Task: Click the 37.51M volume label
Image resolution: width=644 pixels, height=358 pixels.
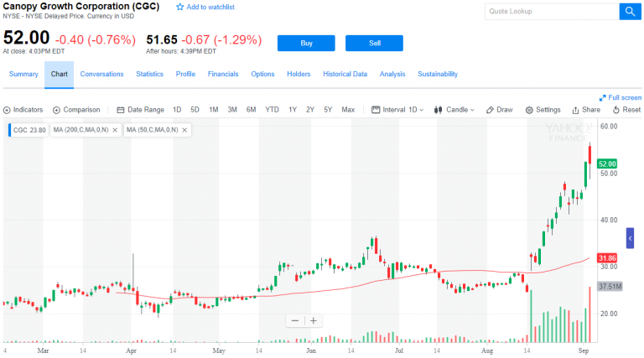Action: coord(610,286)
